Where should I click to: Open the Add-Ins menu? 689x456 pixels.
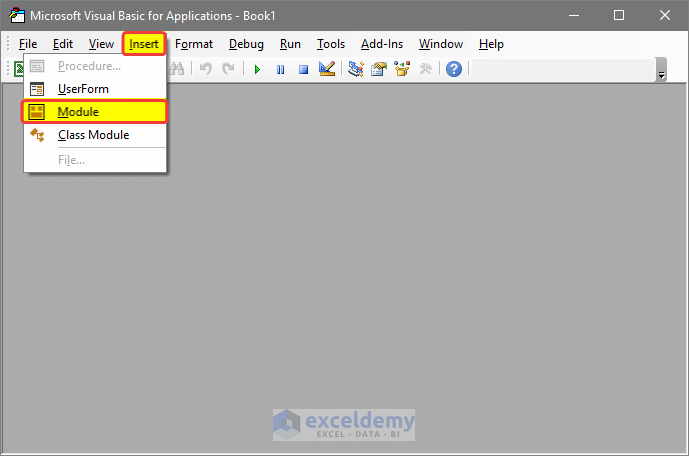pyautogui.click(x=382, y=44)
